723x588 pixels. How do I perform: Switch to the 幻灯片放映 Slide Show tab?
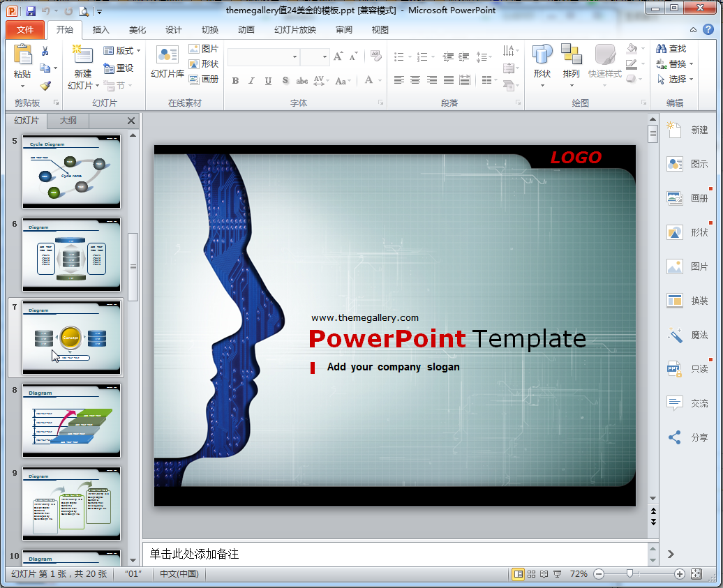tap(295, 29)
